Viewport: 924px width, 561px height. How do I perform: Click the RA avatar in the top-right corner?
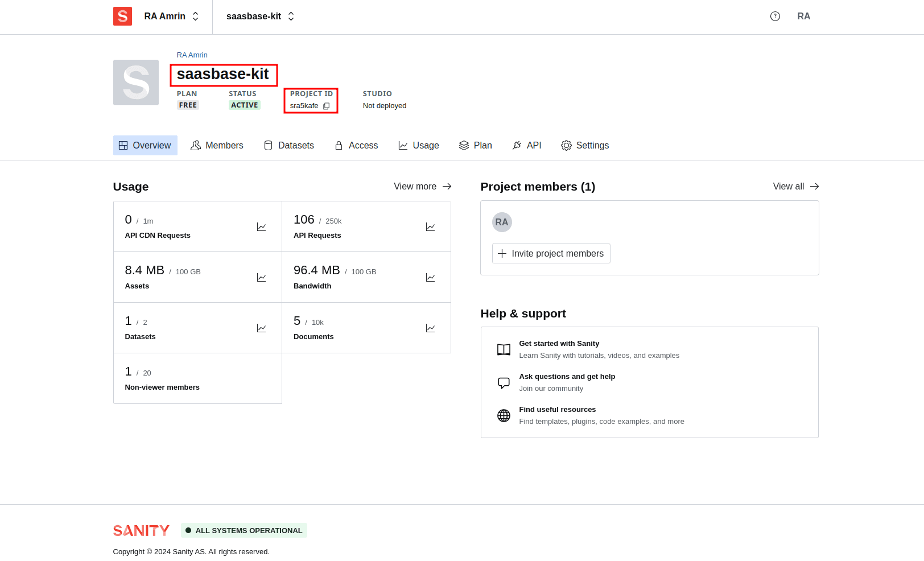(x=803, y=16)
